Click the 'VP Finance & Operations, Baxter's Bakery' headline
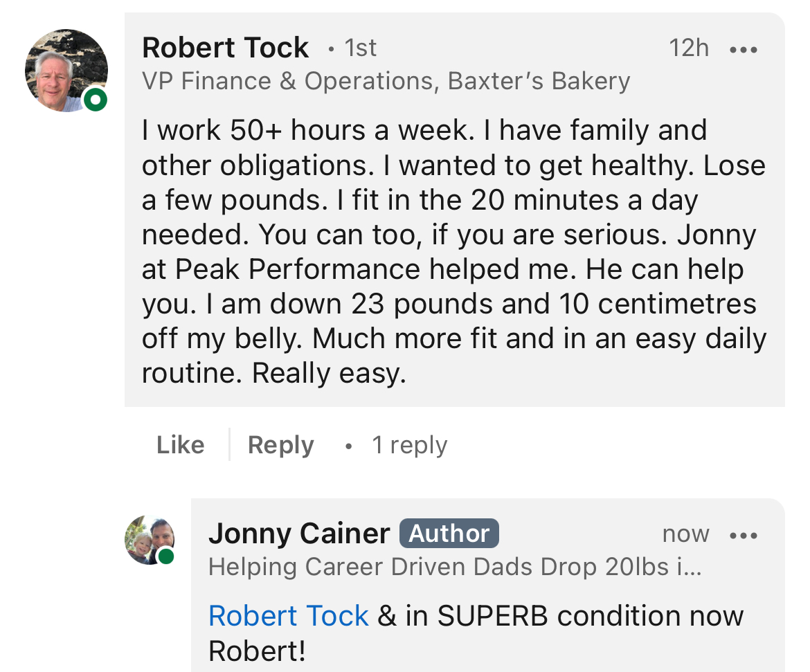 pos(386,81)
